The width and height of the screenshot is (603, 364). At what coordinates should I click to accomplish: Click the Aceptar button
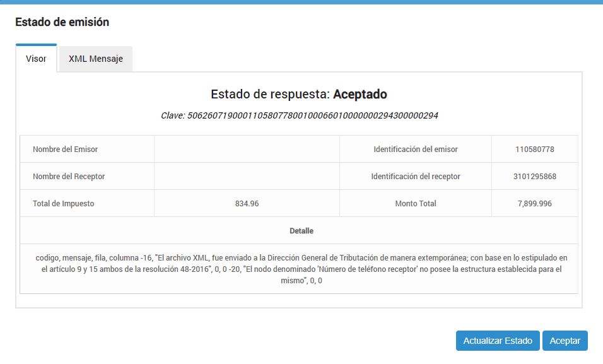point(565,340)
